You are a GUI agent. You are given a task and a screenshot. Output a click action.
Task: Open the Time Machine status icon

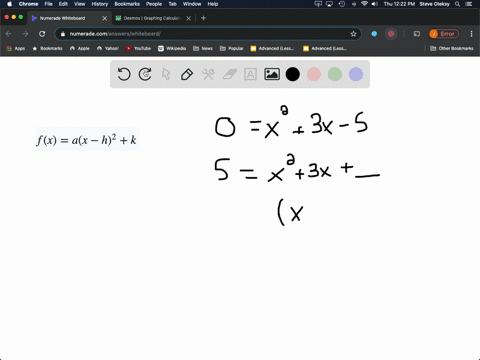coord(342,4)
